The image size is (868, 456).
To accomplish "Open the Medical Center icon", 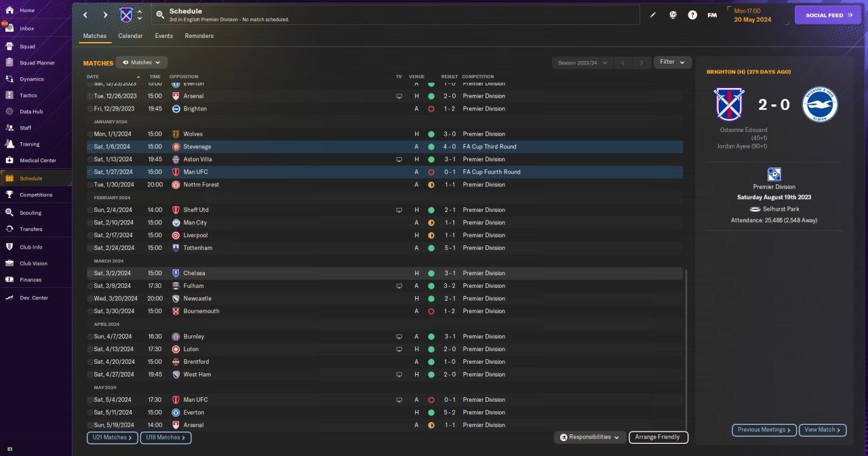I will [9, 161].
